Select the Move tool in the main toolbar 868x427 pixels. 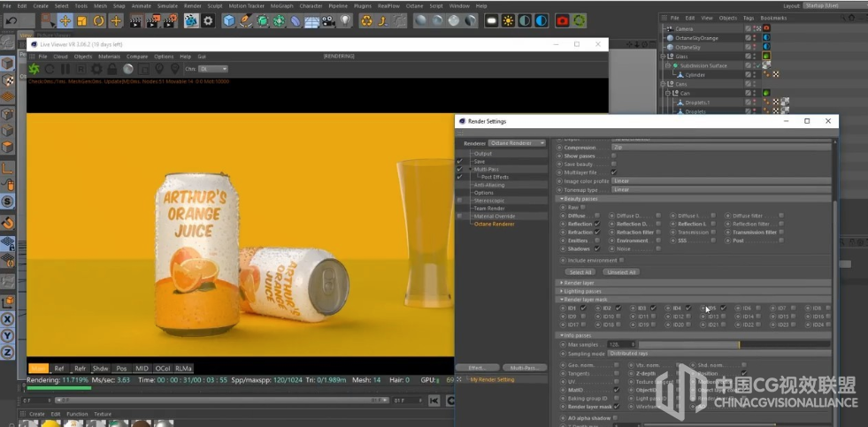pyautogui.click(x=65, y=21)
